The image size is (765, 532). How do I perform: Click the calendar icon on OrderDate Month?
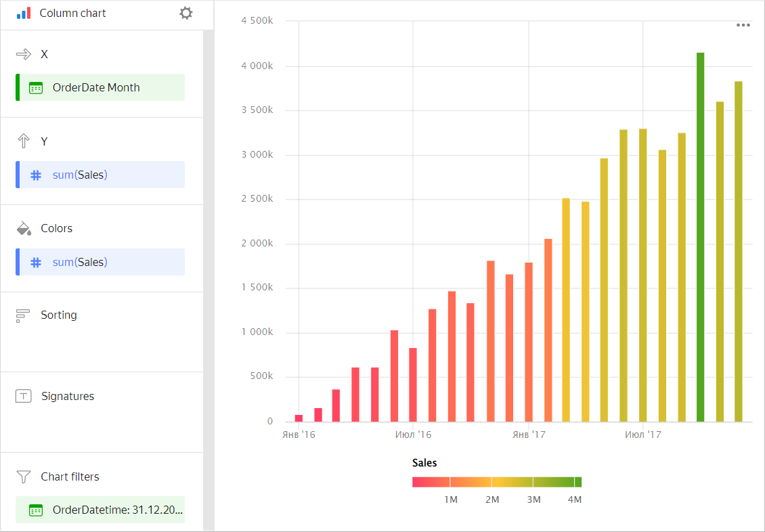[x=36, y=88]
